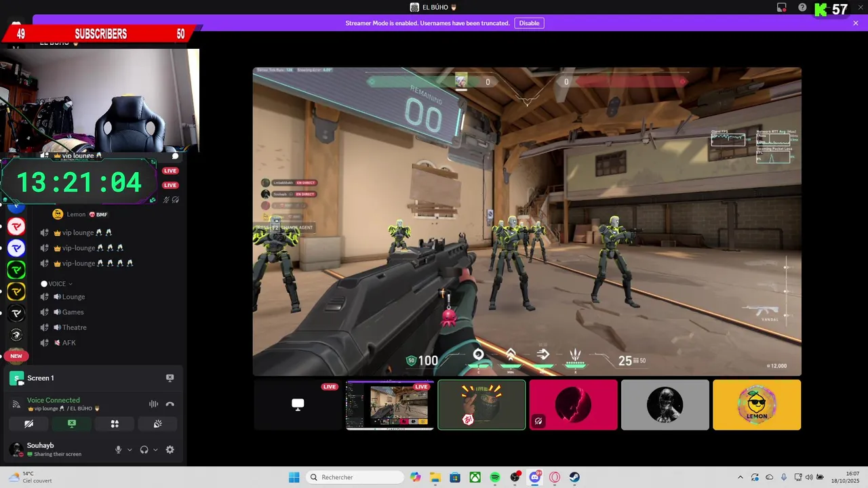868x488 pixels.
Task: Select the gray avatar participant tile
Action: tap(665, 405)
